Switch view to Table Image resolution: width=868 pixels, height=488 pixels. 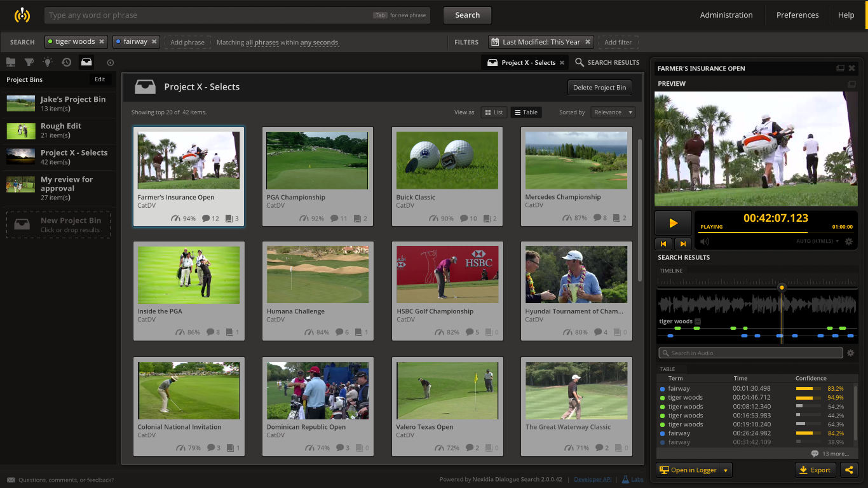tap(526, 112)
